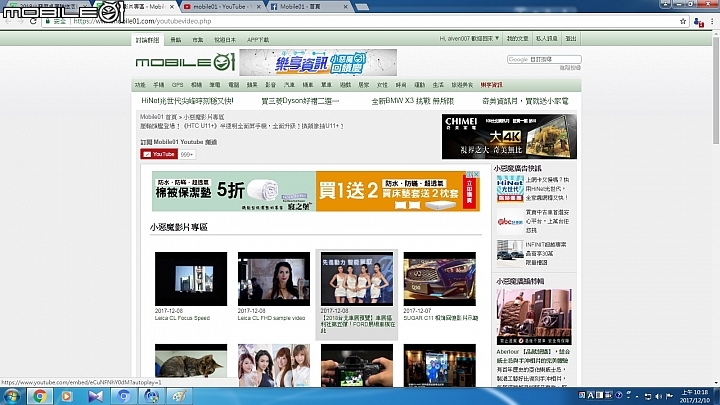Click the secure padlock icon in address bar
Screen dimensions: 720x405
click(48, 21)
